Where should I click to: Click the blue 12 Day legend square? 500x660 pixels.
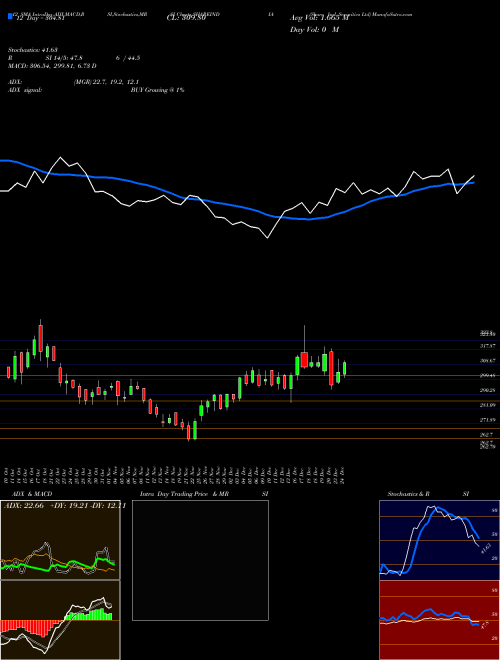click(10, 17)
